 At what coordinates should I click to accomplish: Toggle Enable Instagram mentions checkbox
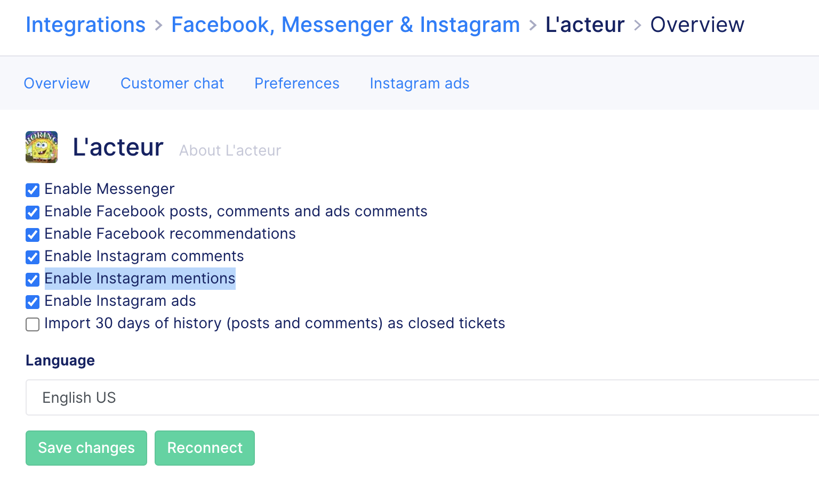pos(33,280)
